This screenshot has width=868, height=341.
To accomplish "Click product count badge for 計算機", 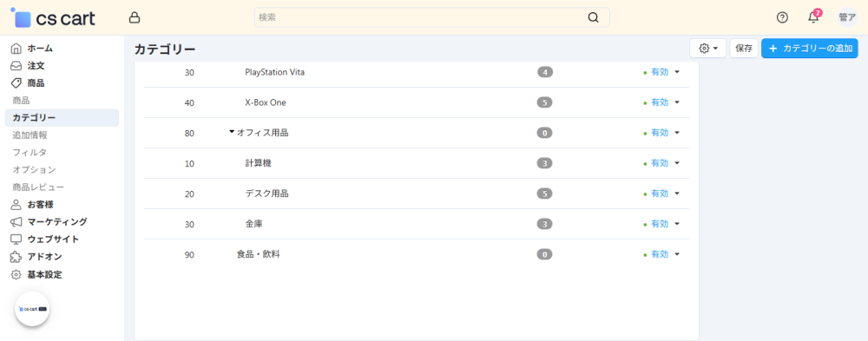I will (x=545, y=163).
